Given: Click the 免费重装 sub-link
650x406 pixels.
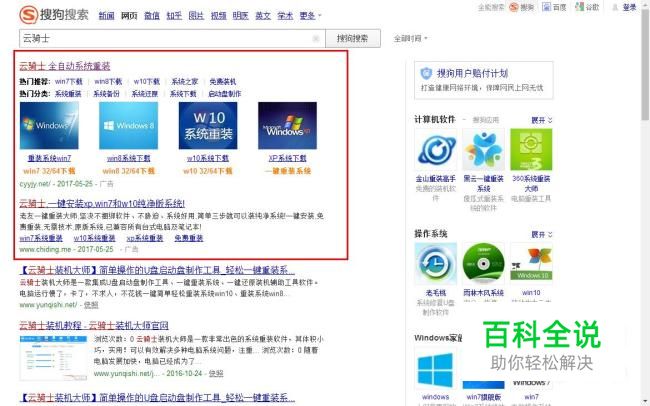Looking at the screenshot, I should (x=189, y=238).
